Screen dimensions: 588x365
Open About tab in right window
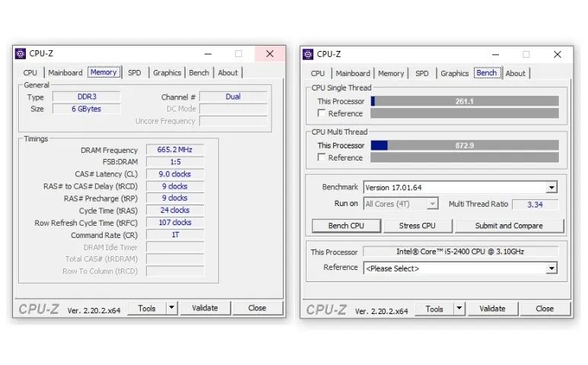(x=515, y=74)
